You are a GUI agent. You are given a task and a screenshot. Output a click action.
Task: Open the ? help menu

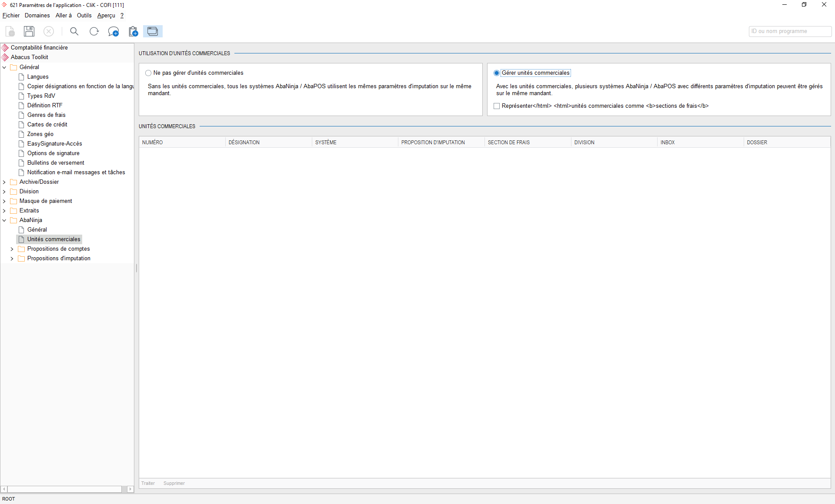point(122,15)
